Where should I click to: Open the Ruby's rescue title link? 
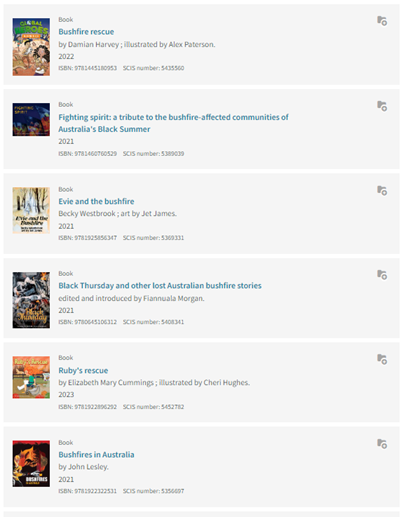pos(83,370)
